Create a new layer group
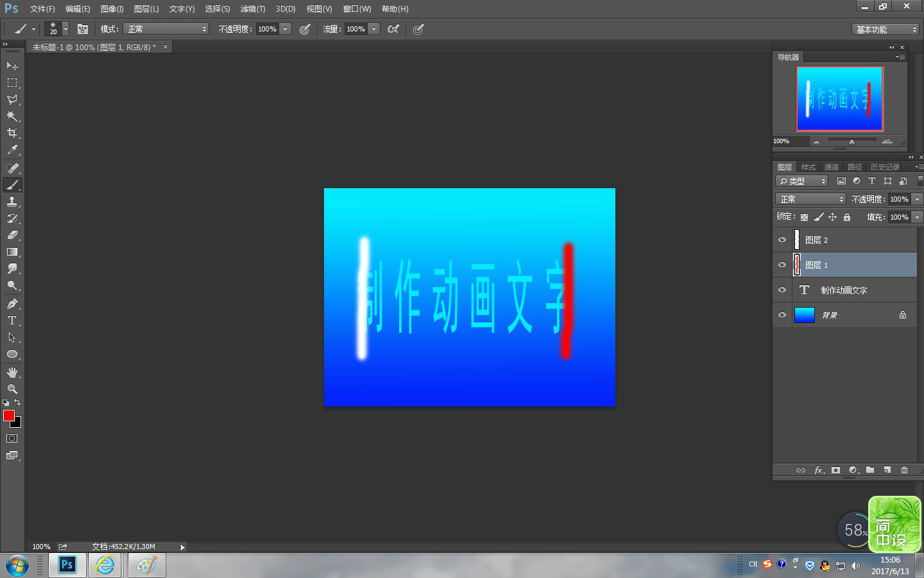The image size is (924, 578). [869, 470]
